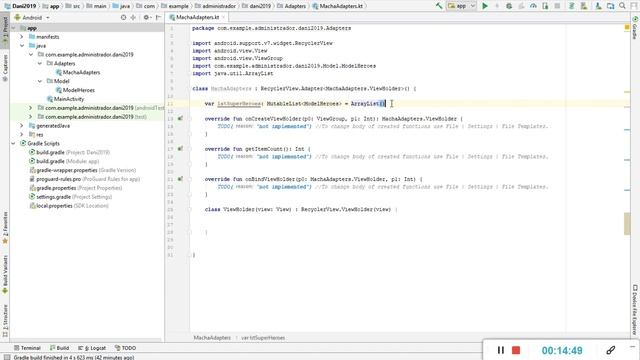Click the Debug app bug icon
This screenshot has width=640, height=360.
[509, 6]
